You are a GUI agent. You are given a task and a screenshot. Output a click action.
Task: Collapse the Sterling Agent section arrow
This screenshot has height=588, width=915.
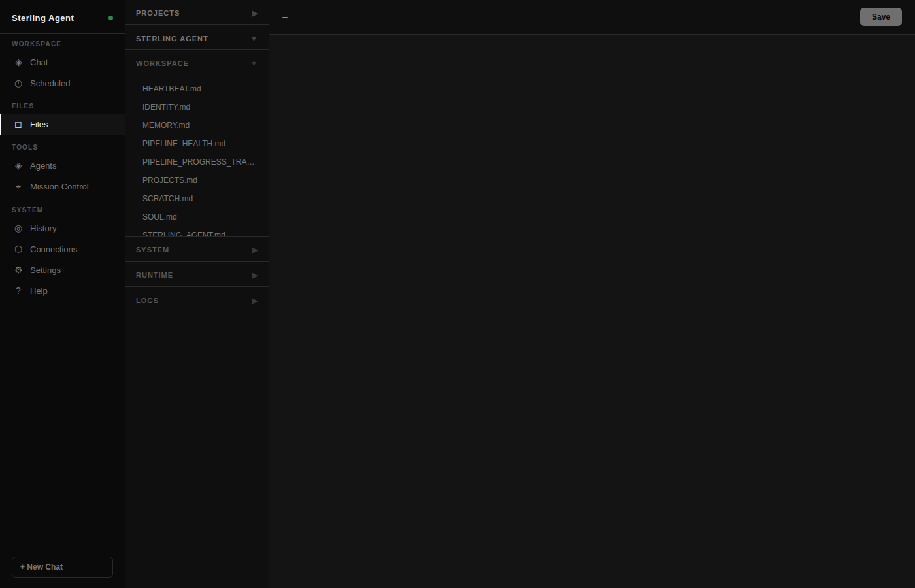[x=254, y=39]
